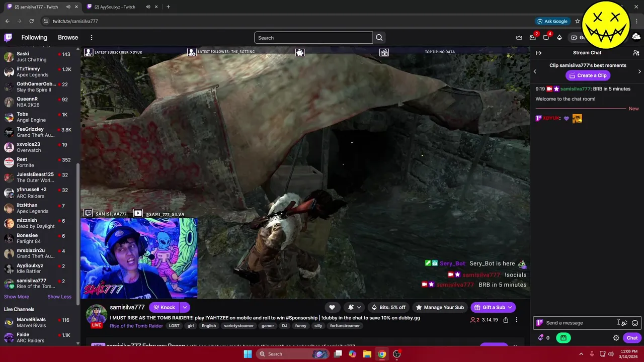
Task: Open the Get Bits diamond icon
Action: click(x=559, y=38)
